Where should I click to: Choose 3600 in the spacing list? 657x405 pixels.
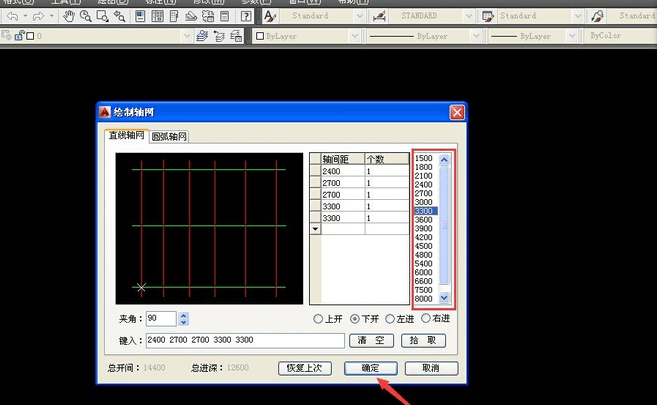click(424, 222)
